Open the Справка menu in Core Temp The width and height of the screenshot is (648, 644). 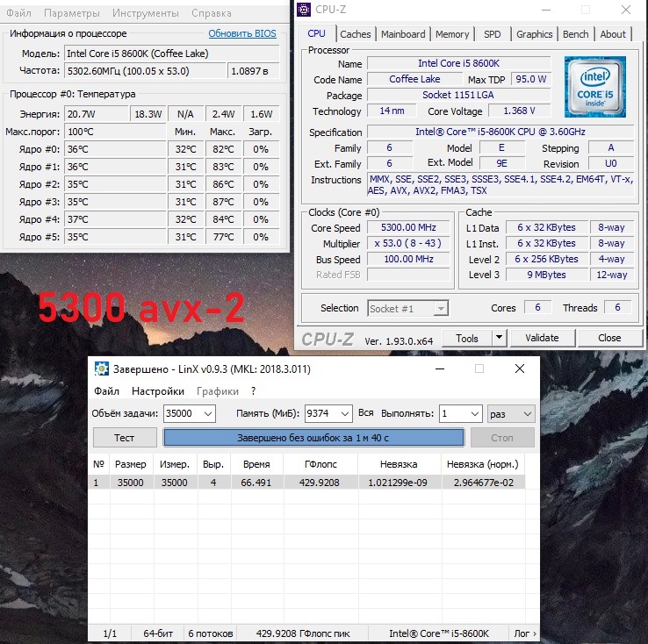[212, 13]
